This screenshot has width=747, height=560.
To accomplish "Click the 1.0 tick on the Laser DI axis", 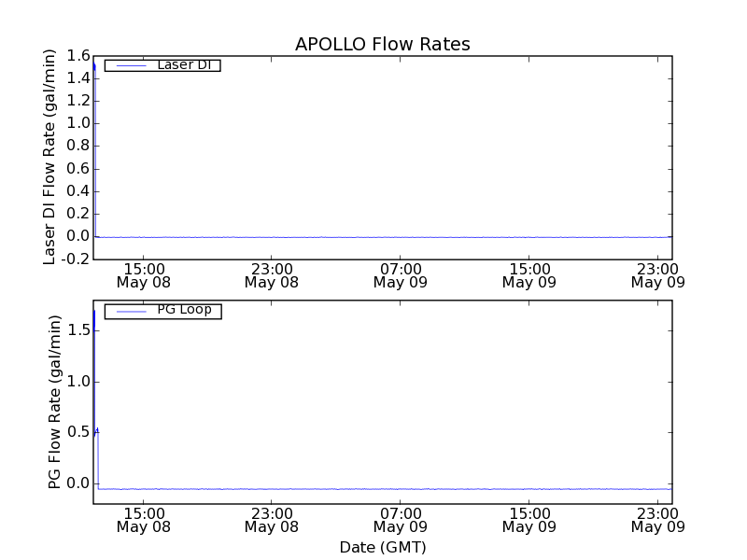I will point(78,123).
